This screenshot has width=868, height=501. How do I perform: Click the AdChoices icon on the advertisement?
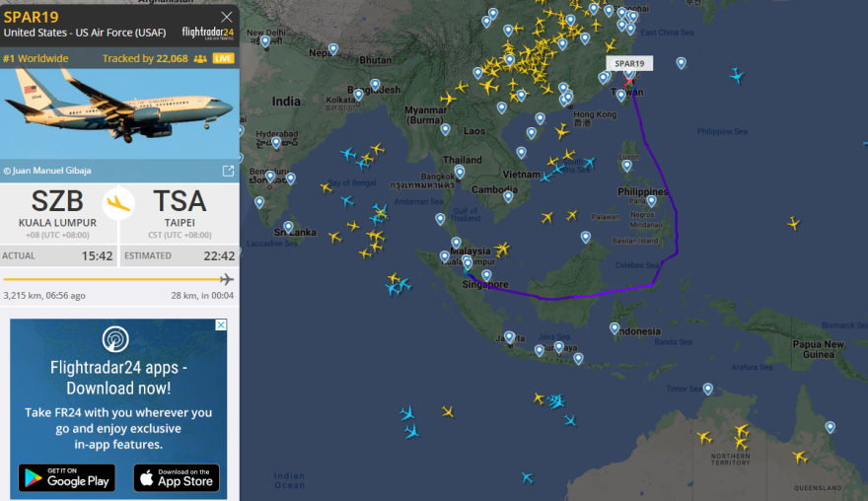[x=221, y=325]
